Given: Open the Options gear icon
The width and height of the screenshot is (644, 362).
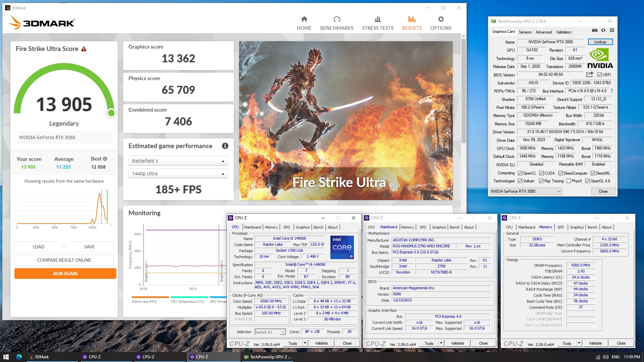Looking at the screenshot, I should coord(441,19).
